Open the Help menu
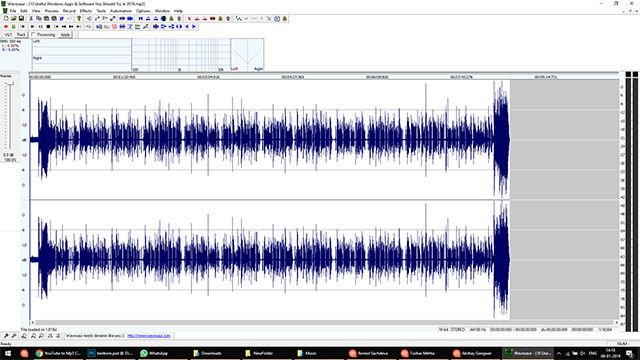640x360 pixels. pyautogui.click(x=178, y=11)
